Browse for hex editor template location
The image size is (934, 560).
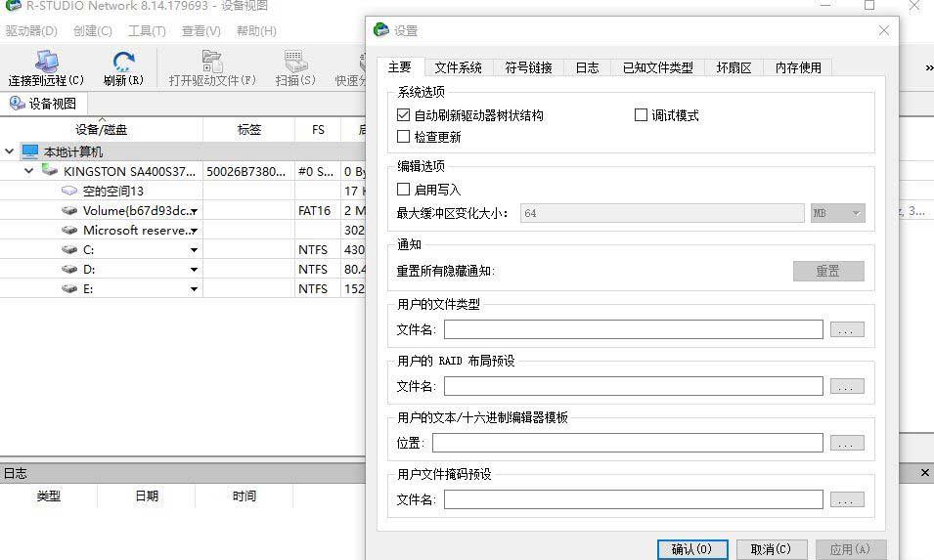pos(846,443)
